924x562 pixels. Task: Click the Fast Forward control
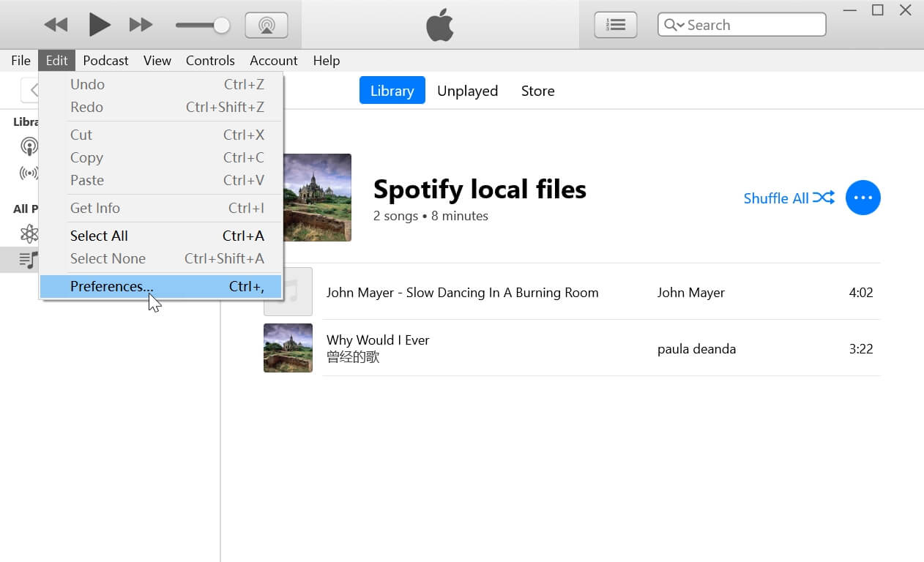pos(141,23)
